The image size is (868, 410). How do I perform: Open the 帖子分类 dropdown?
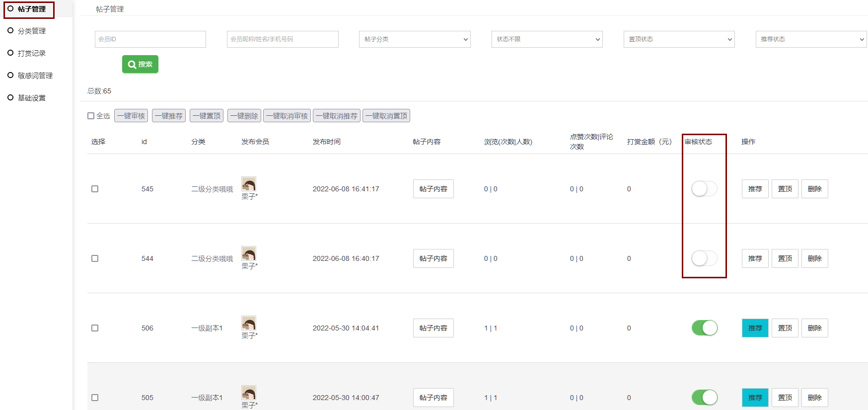tap(414, 39)
